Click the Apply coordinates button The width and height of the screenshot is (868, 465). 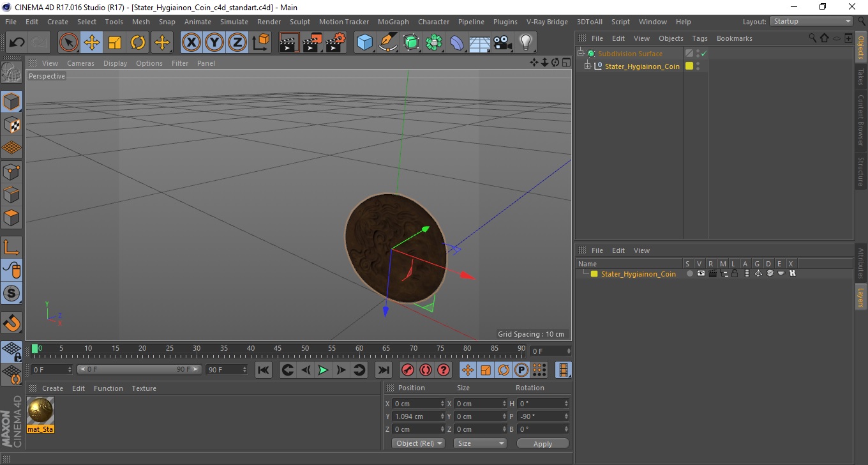[542, 443]
